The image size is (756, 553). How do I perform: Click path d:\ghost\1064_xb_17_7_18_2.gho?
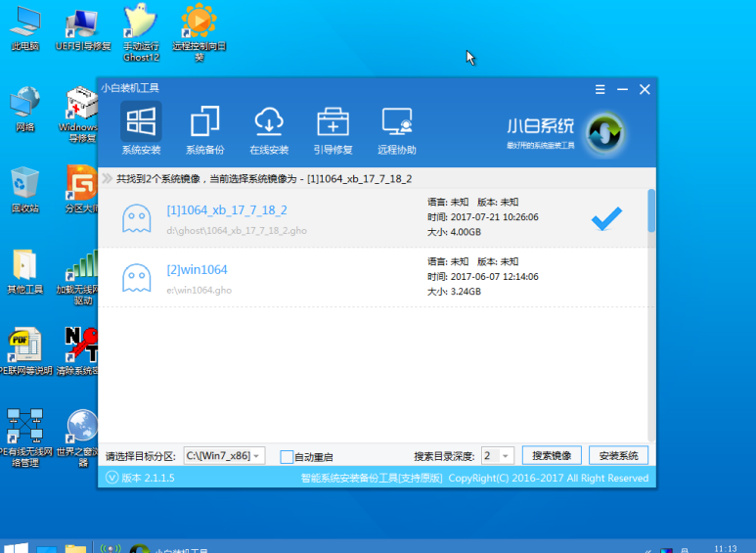[x=237, y=231]
